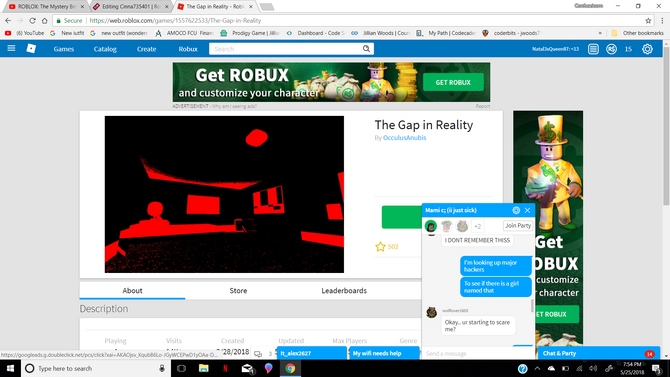This screenshot has height=377, width=670.
Task: Reload the page
Action: pyautogui.click(x=32, y=21)
